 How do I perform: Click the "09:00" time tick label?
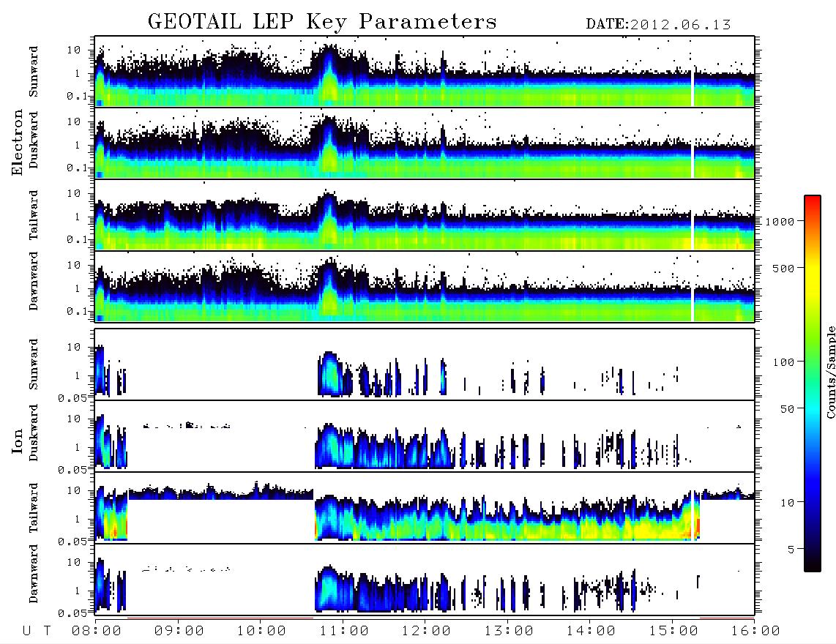tap(179, 632)
